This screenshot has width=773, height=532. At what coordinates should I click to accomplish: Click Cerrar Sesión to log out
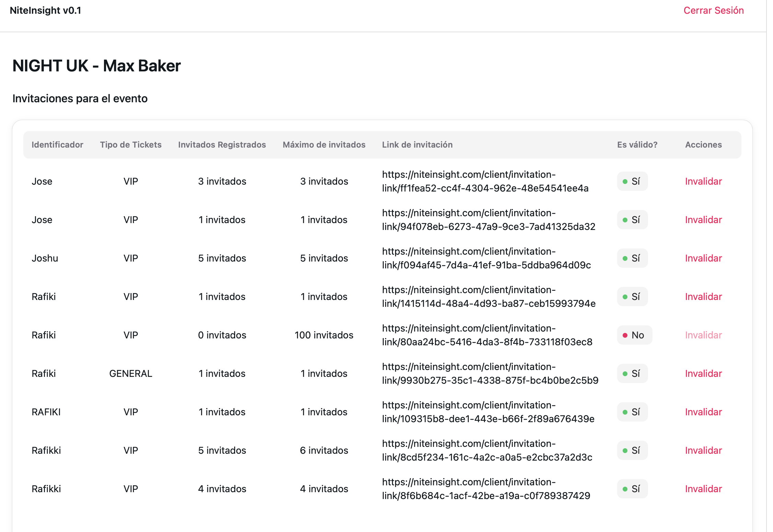713,10
